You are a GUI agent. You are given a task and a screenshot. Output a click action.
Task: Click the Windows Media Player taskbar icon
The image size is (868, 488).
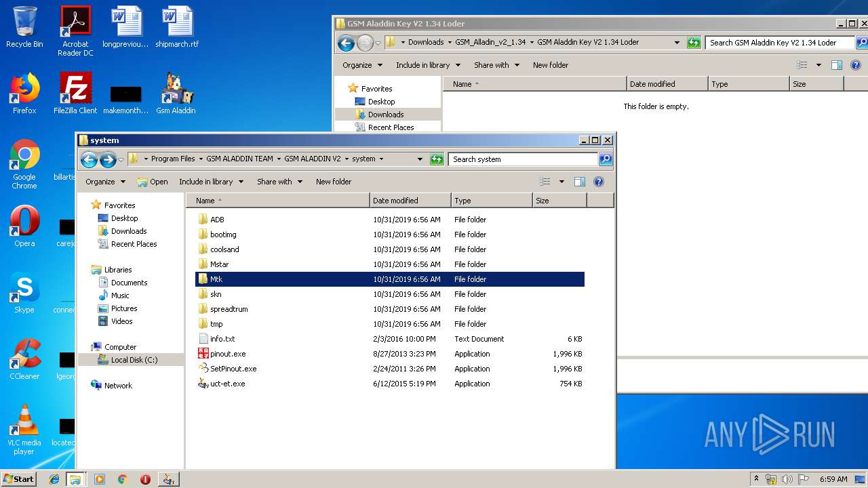pos(100,479)
